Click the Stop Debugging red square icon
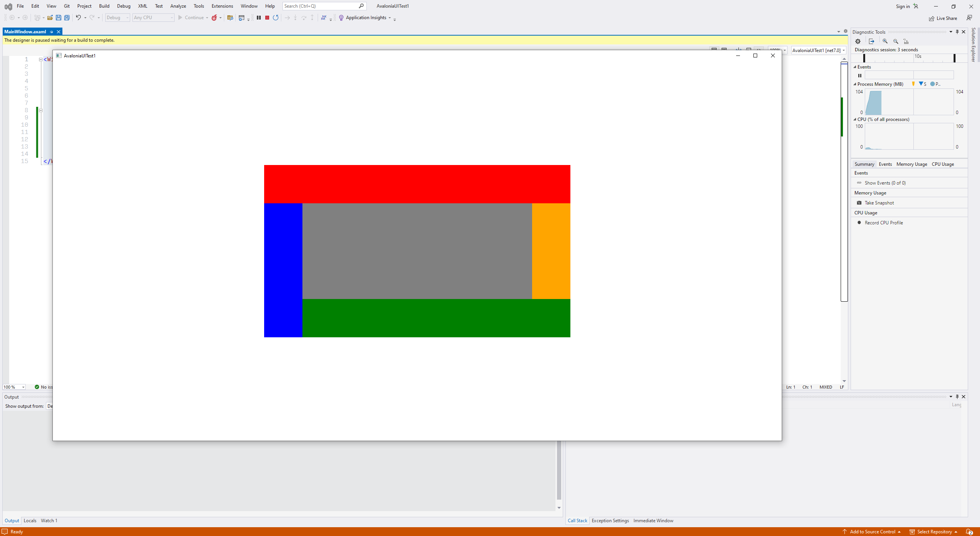Image resolution: width=980 pixels, height=536 pixels. 267,17
